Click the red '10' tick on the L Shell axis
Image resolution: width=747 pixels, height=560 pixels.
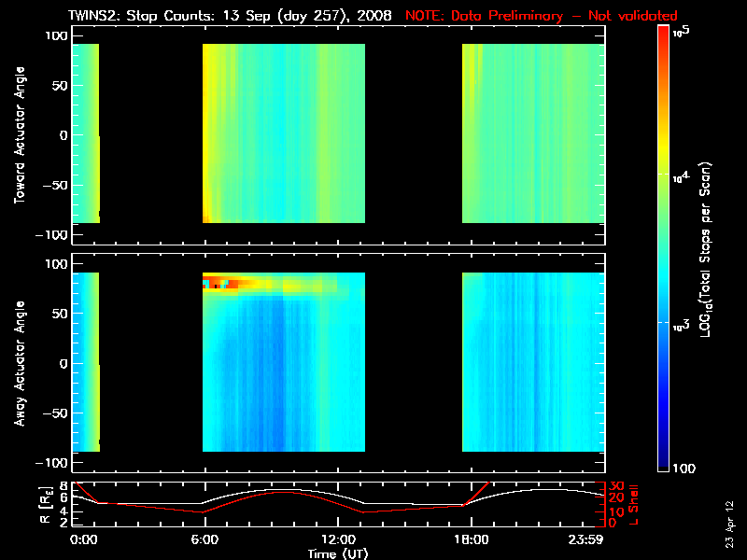click(x=616, y=511)
